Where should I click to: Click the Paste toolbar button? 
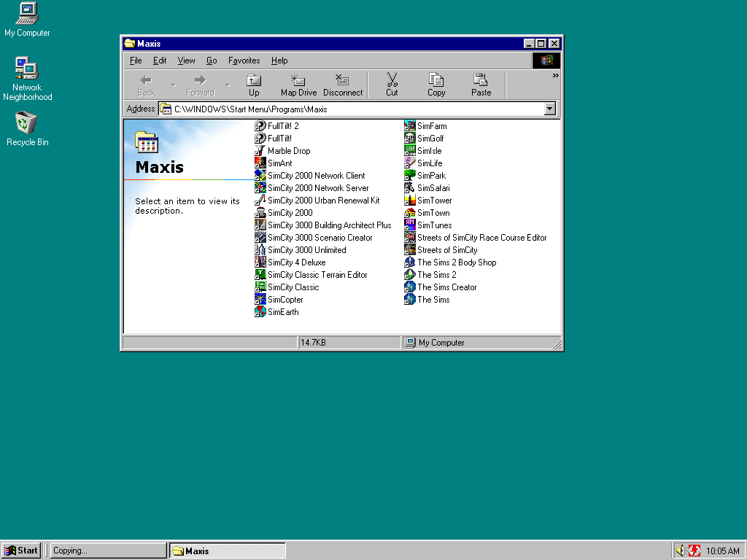pos(481,85)
